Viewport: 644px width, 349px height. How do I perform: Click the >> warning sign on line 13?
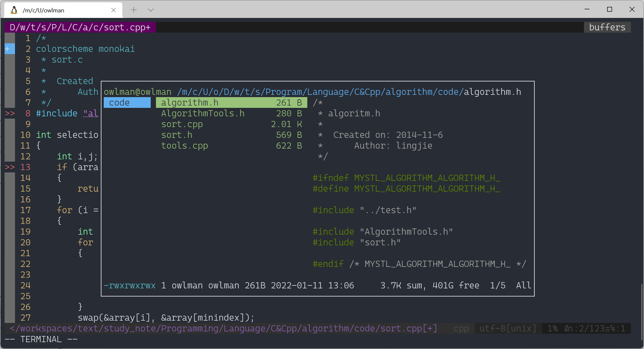(10, 167)
